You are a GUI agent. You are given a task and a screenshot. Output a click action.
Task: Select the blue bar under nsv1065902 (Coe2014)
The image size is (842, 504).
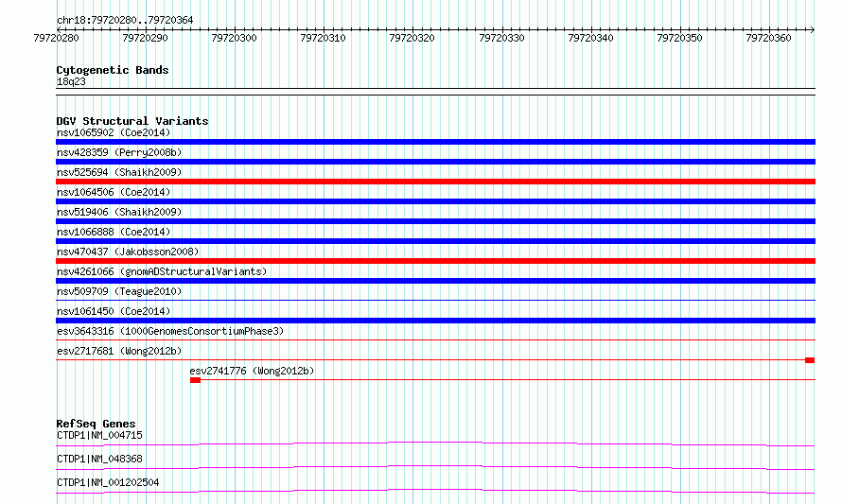tap(435, 142)
